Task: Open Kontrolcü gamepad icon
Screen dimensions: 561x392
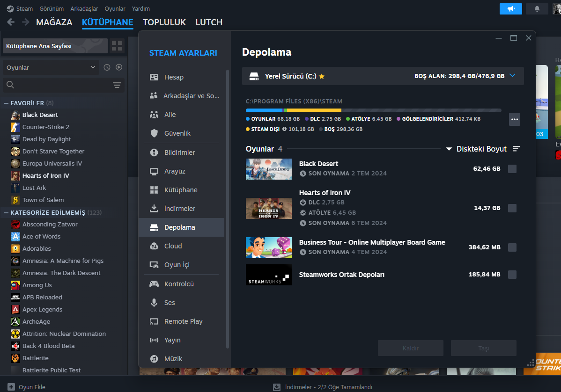Action: [x=154, y=284]
